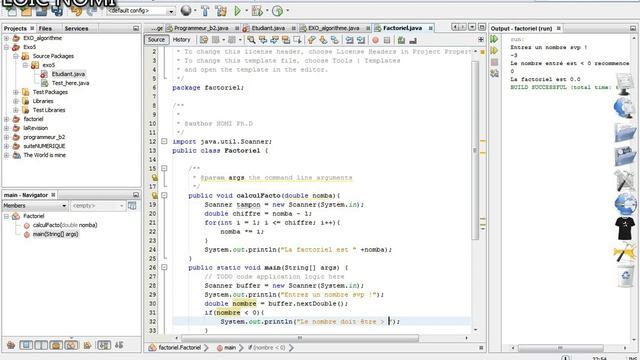Viewport: 640px width, 360px height.
Task: Click Find Previous Occurrence icon
Action: pos(263,40)
